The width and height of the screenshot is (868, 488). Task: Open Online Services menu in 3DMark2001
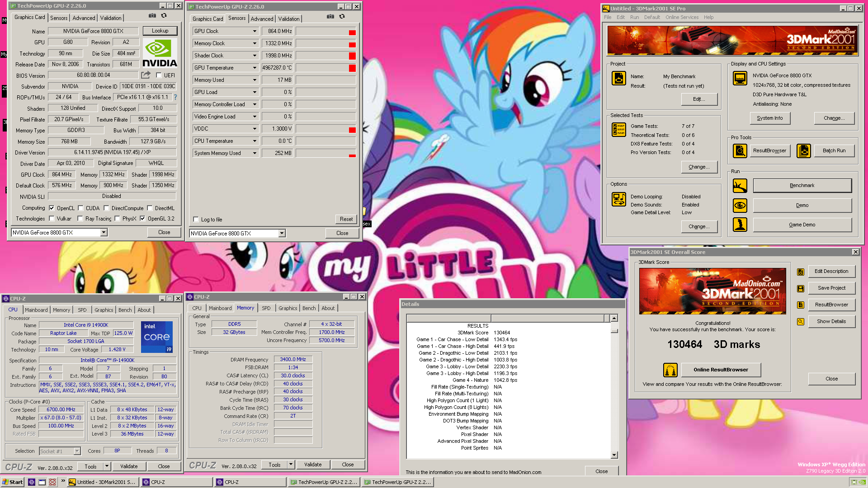(682, 17)
